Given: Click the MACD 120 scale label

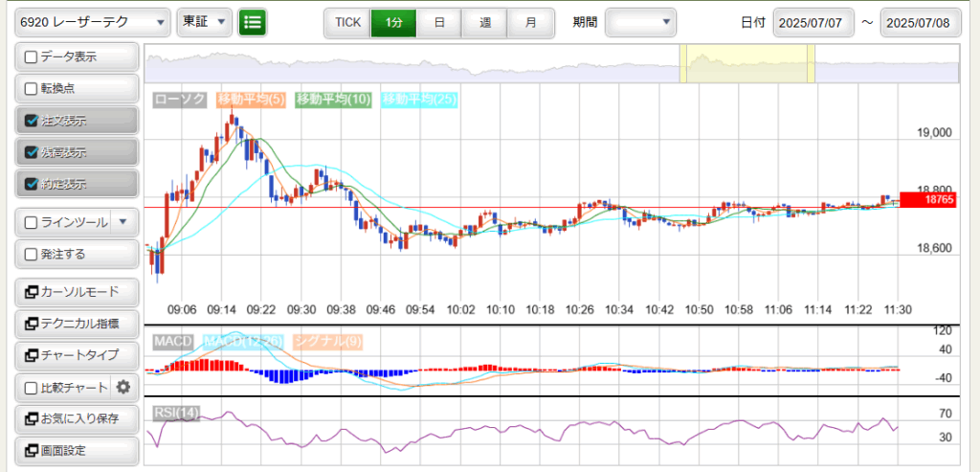Looking at the screenshot, I should click(943, 330).
